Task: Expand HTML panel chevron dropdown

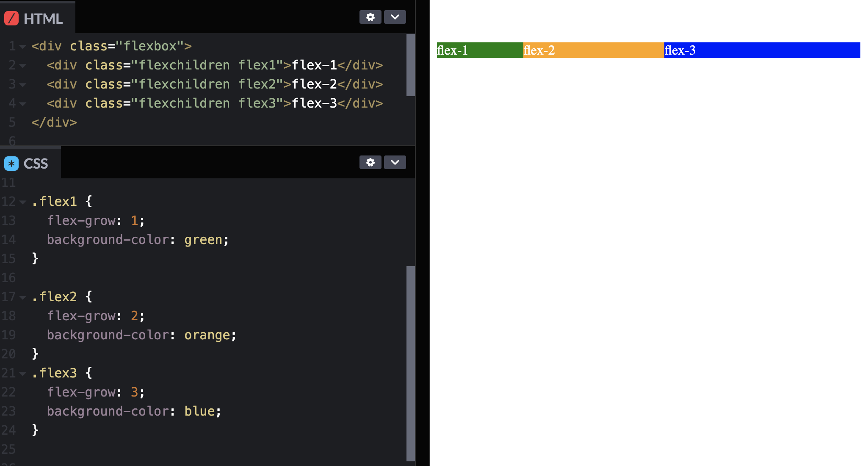Action: coord(395,17)
